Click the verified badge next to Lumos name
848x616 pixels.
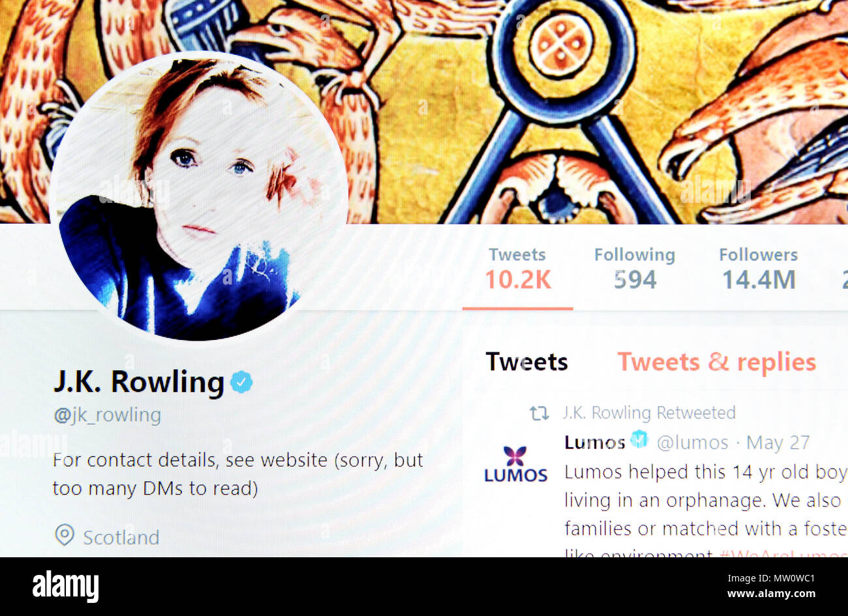coord(639,440)
